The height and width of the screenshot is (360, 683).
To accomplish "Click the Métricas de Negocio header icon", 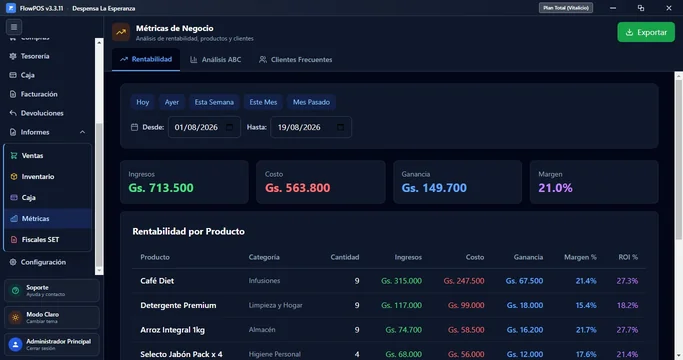I will tap(121, 32).
